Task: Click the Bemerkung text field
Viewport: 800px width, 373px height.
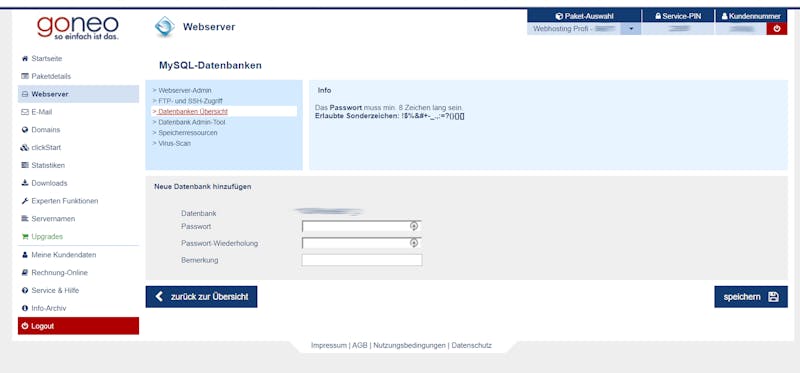Action: click(x=362, y=260)
